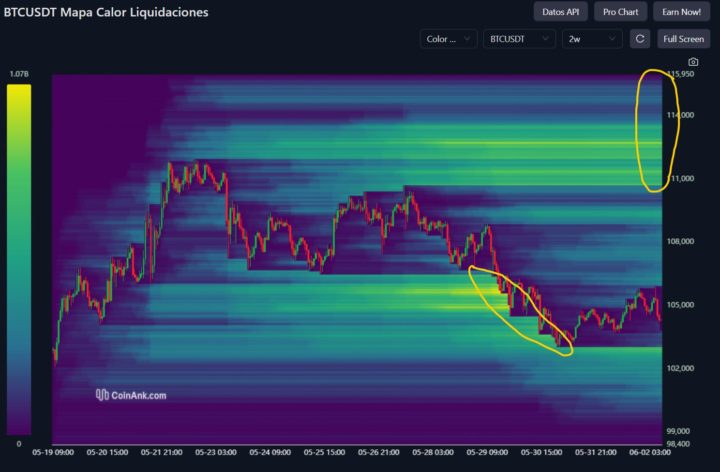
Task: Open the Pro Chart view
Action: (x=620, y=12)
